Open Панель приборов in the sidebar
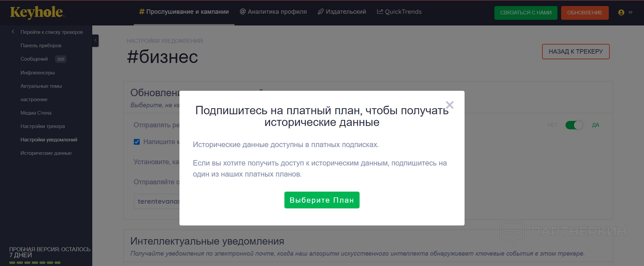 click(41, 46)
